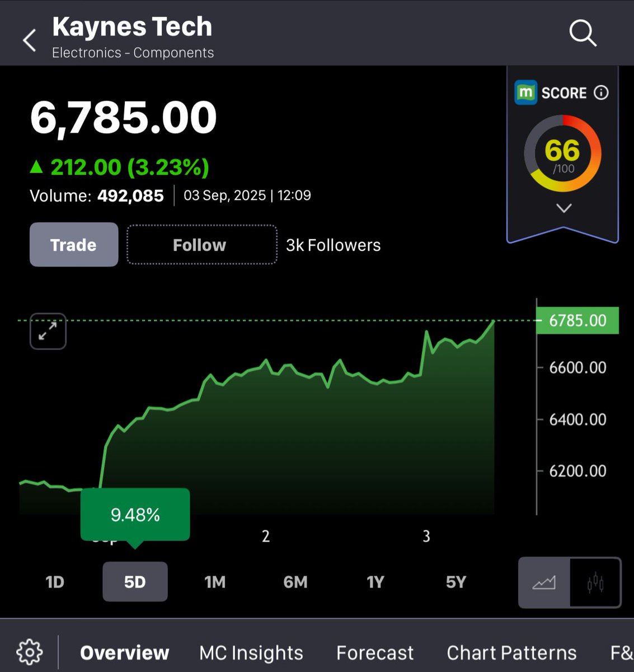Image resolution: width=634 pixels, height=672 pixels.
Task: Click the 6600.00 axis label
Action: (x=577, y=368)
